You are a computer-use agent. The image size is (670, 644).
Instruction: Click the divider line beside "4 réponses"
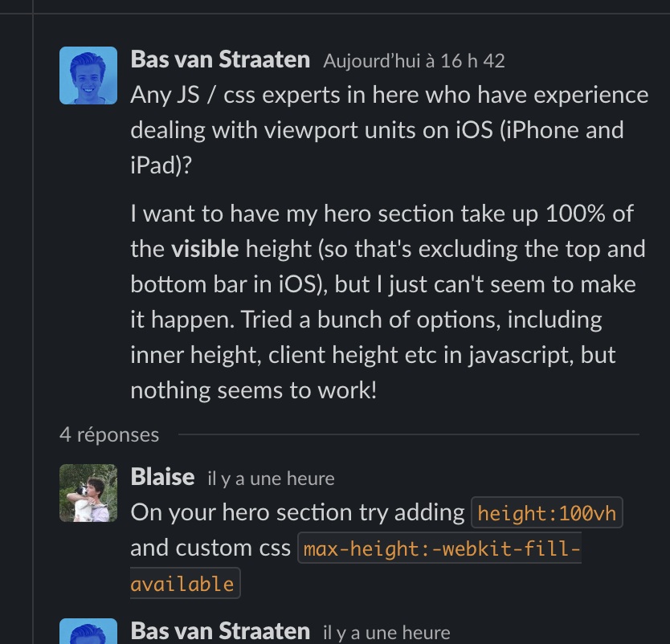pos(408,434)
